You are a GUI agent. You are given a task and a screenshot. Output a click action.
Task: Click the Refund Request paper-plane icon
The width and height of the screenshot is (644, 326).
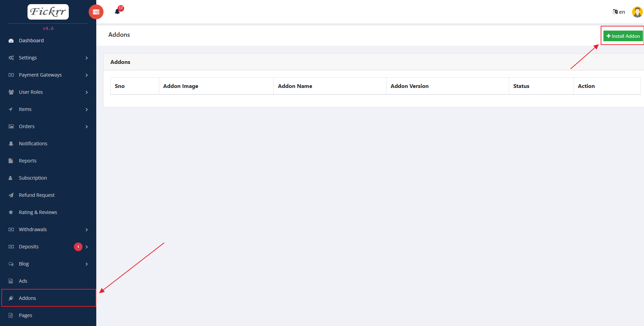(11, 195)
